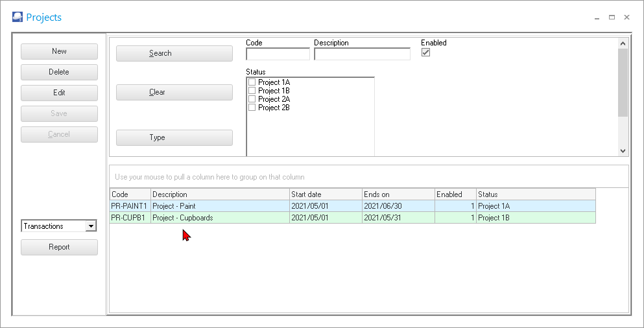Click the Projects app icon in title bar
This screenshot has width=644, height=328.
tap(18, 18)
